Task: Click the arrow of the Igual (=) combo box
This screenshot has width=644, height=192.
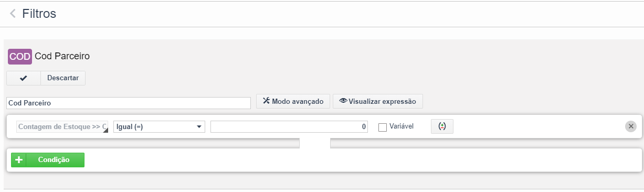Action: point(199,127)
